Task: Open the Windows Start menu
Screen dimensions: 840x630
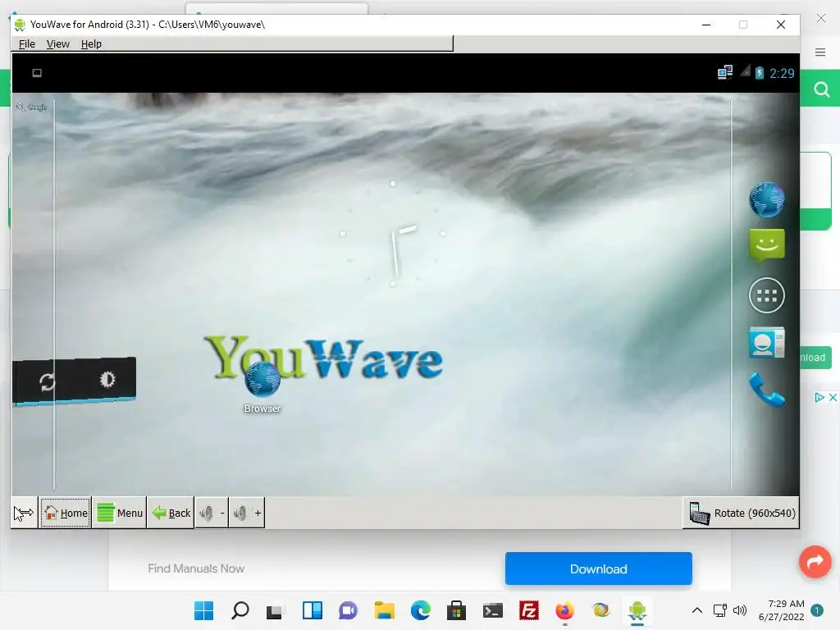Action: 203,610
